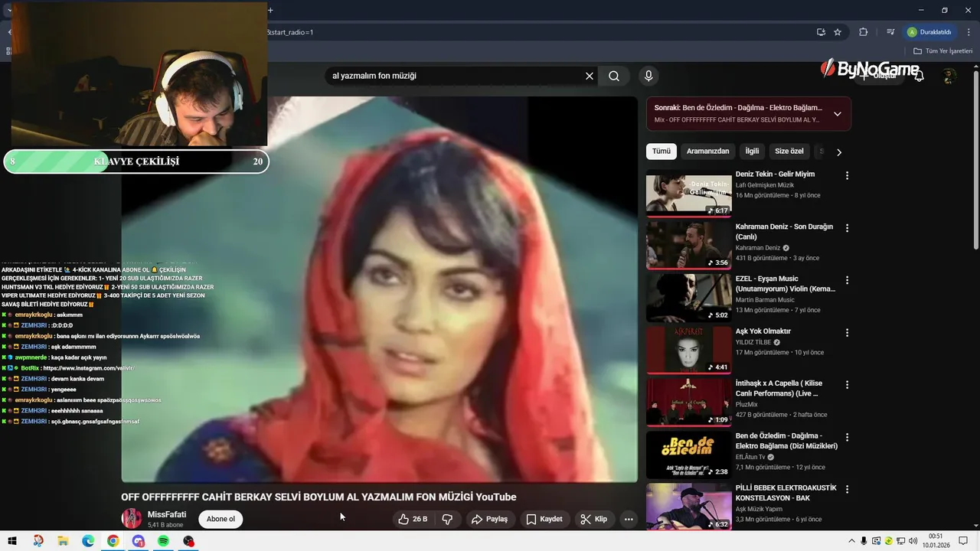Screen dimensions: 980x551
Task: Select the Size özel filter chip
Action: (x=789, y=152)
